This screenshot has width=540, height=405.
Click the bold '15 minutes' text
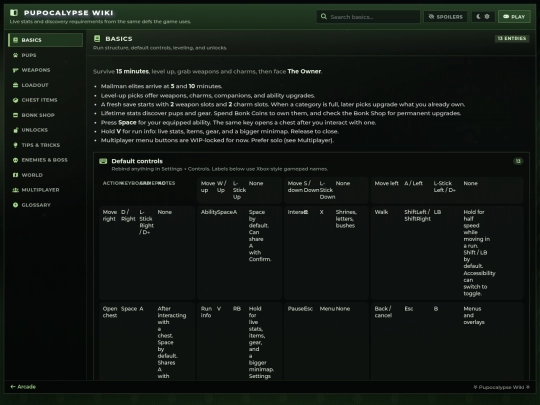coord(132,71)
